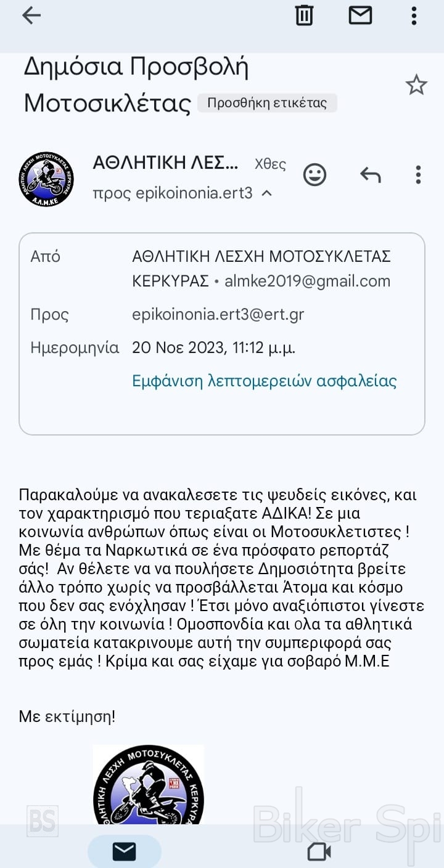This screenshot has height=868, width=444.
Task: Open Εμφάνιση λεπτομερειών ασφαλείας link
Action: [x=264, y=381]
